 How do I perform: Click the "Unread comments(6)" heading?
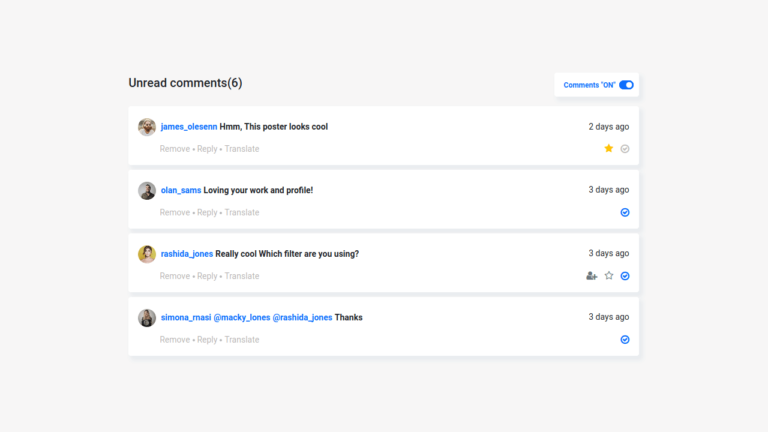[x=185, y=83]
